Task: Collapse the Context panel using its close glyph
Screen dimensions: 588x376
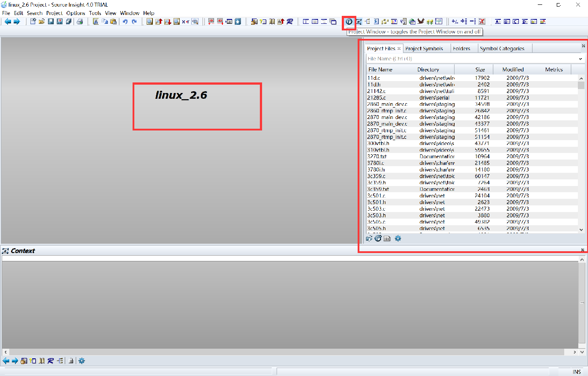Action: pos(582,250)
